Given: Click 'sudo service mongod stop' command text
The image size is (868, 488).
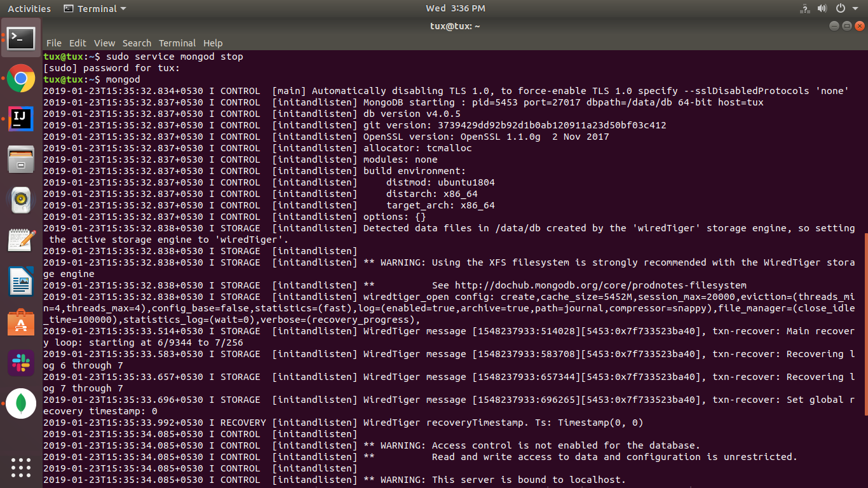Looking at the screenshot, I should click(175, 57).
